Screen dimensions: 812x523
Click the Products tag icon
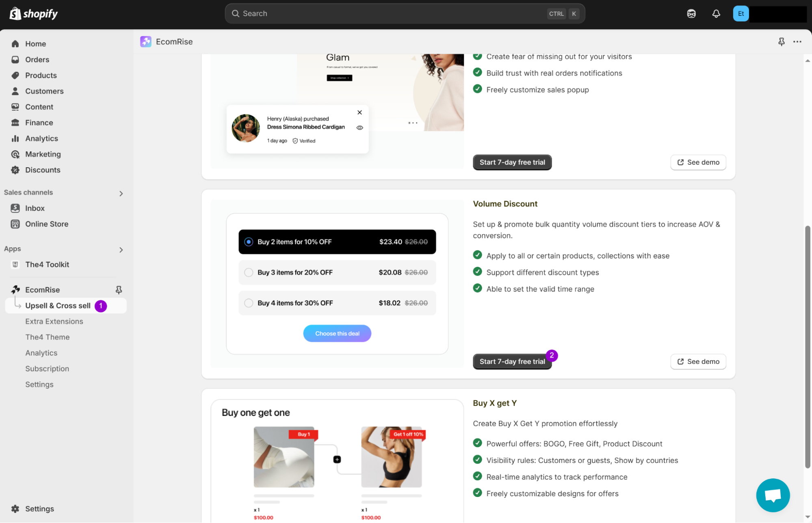pos(15,76)
